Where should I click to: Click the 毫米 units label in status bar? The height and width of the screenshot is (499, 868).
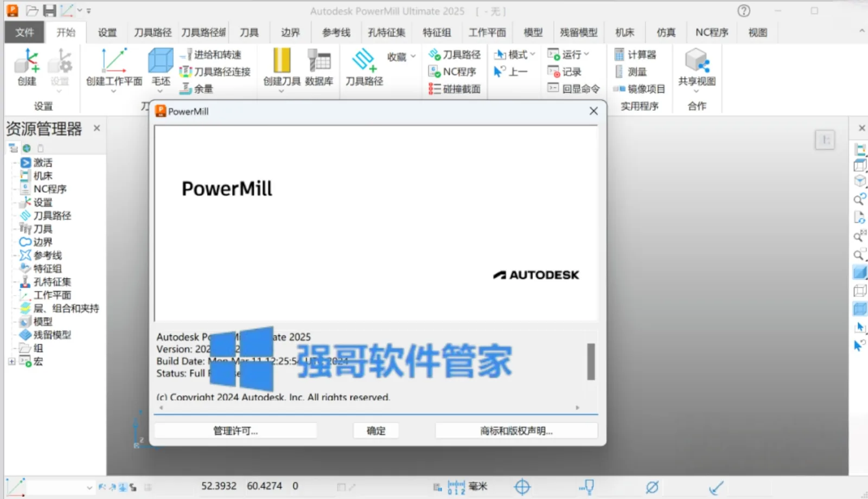coord(478,487)
